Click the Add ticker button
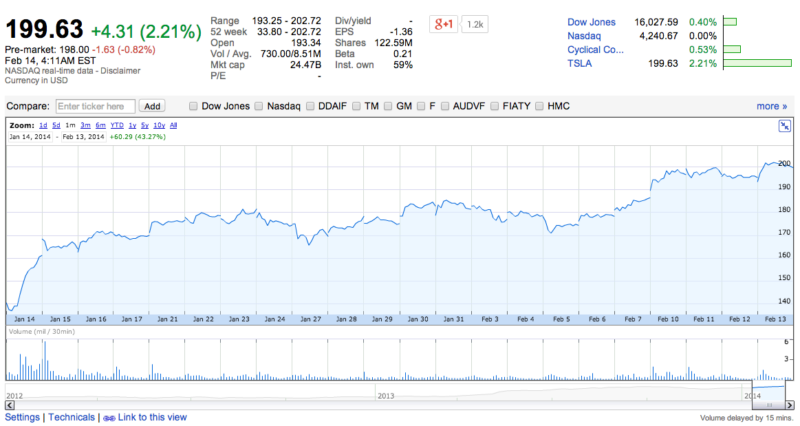Viewport: 800px width, 426px height. click(x=152, y=106)
